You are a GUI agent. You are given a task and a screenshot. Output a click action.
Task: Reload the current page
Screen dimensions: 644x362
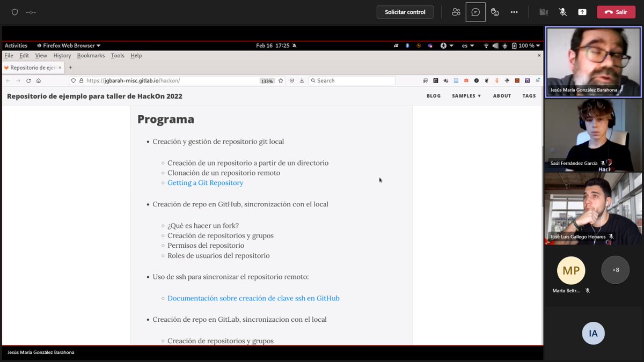pyautogui.click(x=28, y=80)
